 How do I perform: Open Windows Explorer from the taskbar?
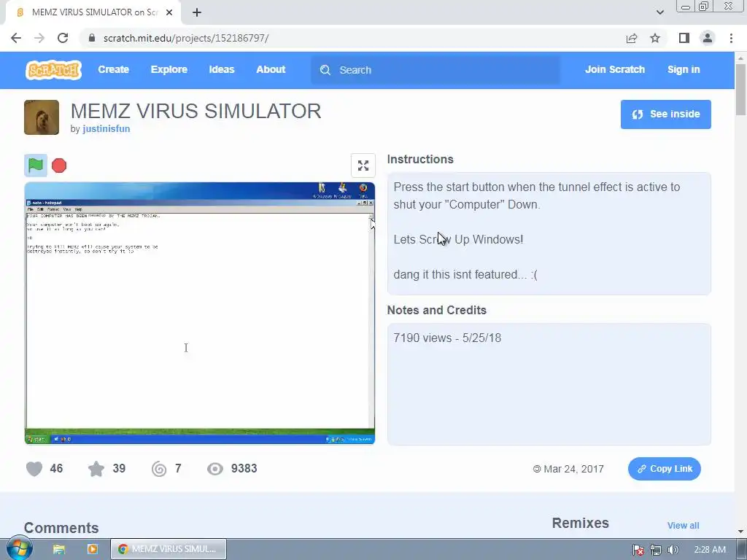(x=58, y=549)
